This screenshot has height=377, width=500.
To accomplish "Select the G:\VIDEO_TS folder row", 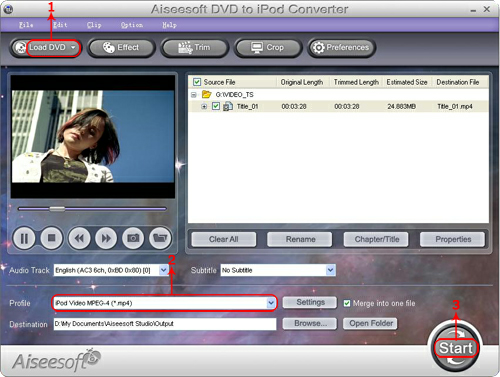I will pyautogui.click(x=338, y=95).
